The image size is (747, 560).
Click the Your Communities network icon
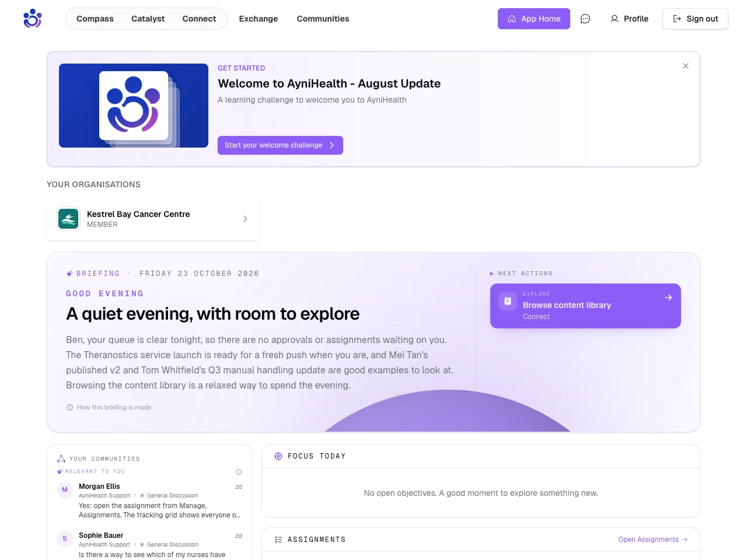[61, 459]
